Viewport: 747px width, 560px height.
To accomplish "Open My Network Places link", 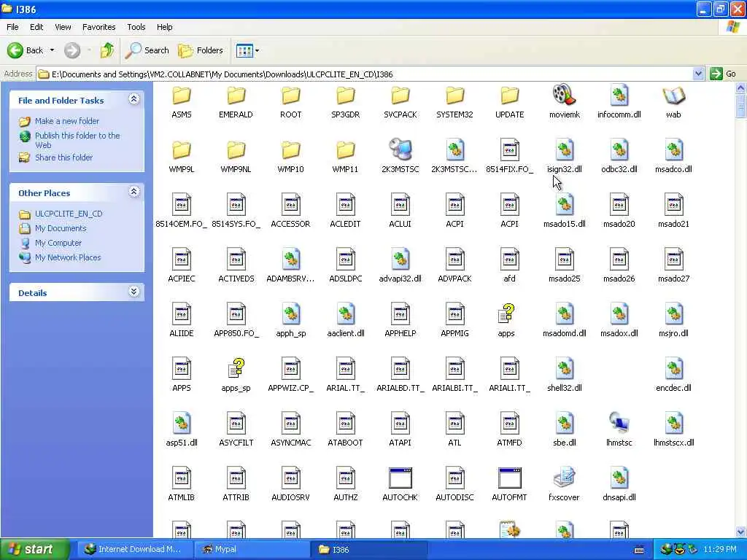I will coord(68,257).
